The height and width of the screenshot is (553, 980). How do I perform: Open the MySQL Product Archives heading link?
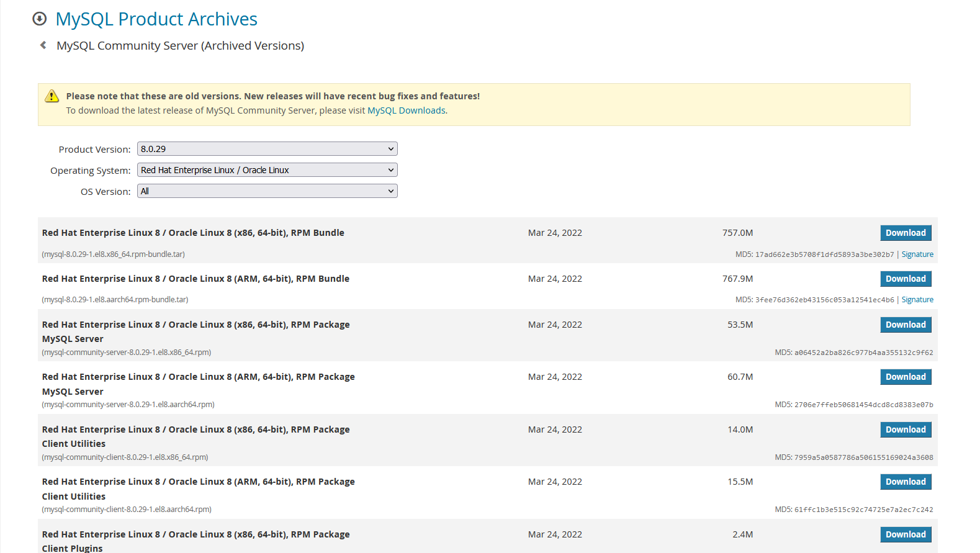[156, 19]
